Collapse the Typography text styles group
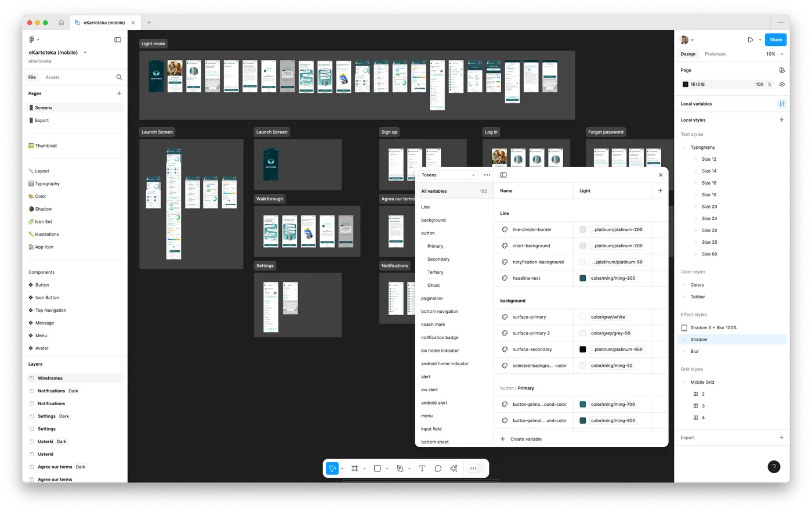The width and height of the screenshot is (812, 512). coord(684,147)
